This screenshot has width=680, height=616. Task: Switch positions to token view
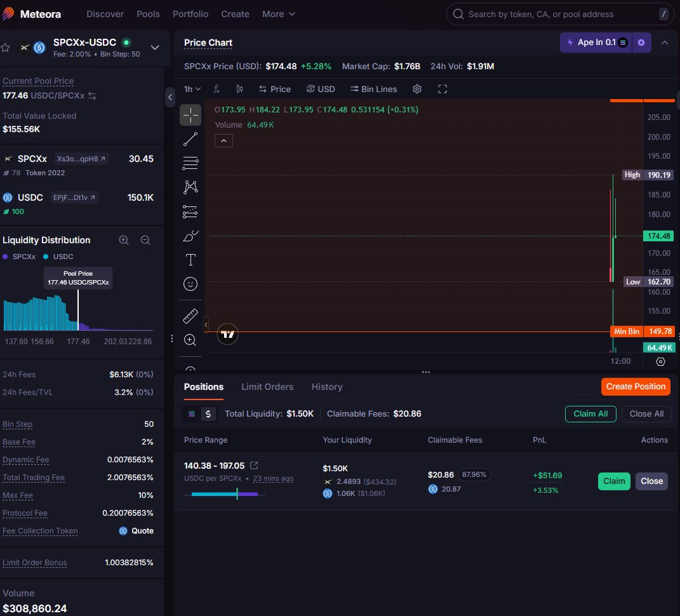pos(192,414)
